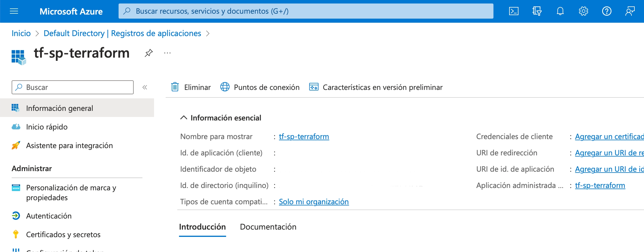Click the tf-sp-terraform page title
The width and height of the screenshot is (644, 252).
coord(82,53)
